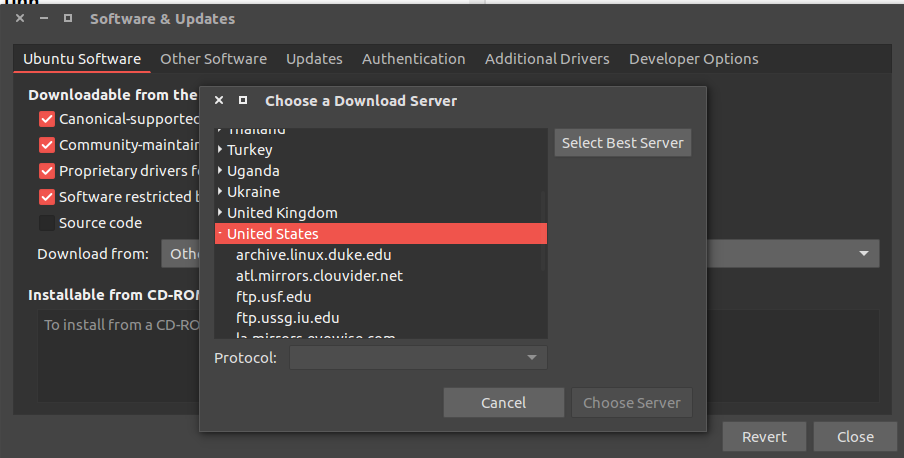Image resolution: width=904 pixels, height=458 pixels.
Task: Enable the Source code checkbox
Action: click(x=47, y=223)
